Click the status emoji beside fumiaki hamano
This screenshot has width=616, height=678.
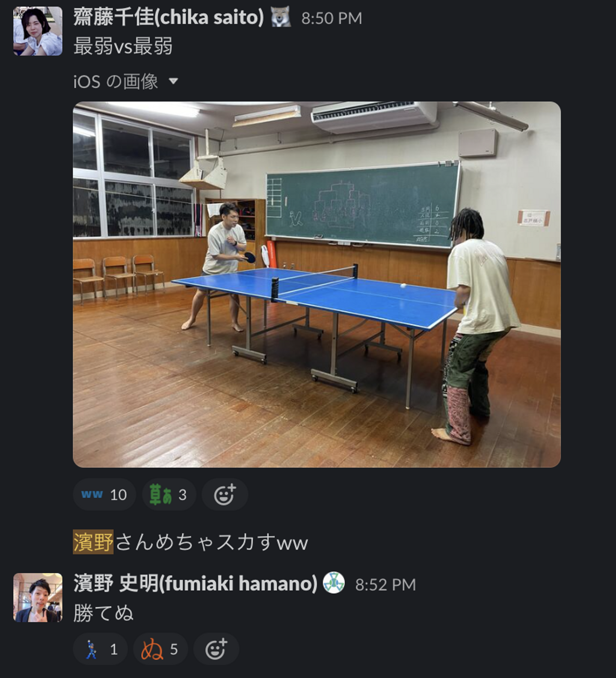coord(334,583)
